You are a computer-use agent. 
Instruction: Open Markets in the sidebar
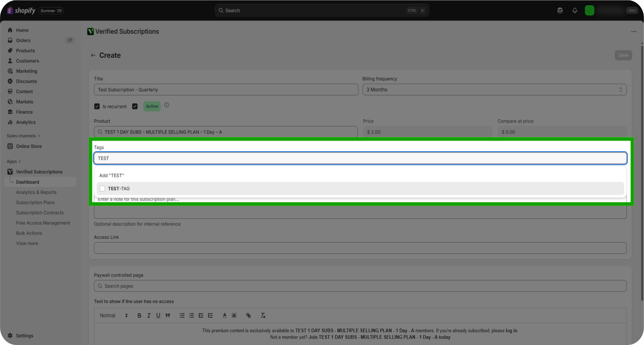tap(25, 102)
